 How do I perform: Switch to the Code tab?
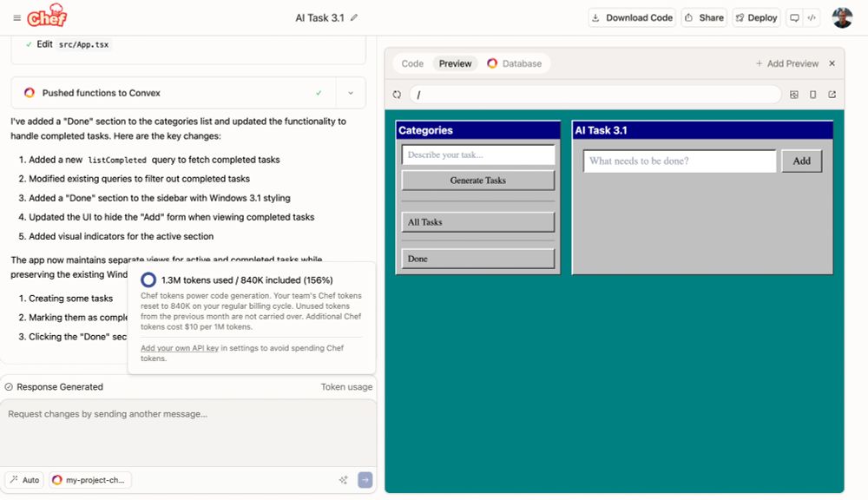tap(412, 63)
